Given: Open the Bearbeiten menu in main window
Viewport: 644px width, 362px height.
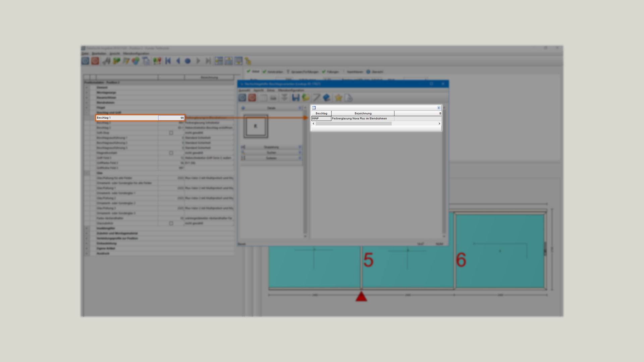Looking at the screenshot, I should (99, 54).
